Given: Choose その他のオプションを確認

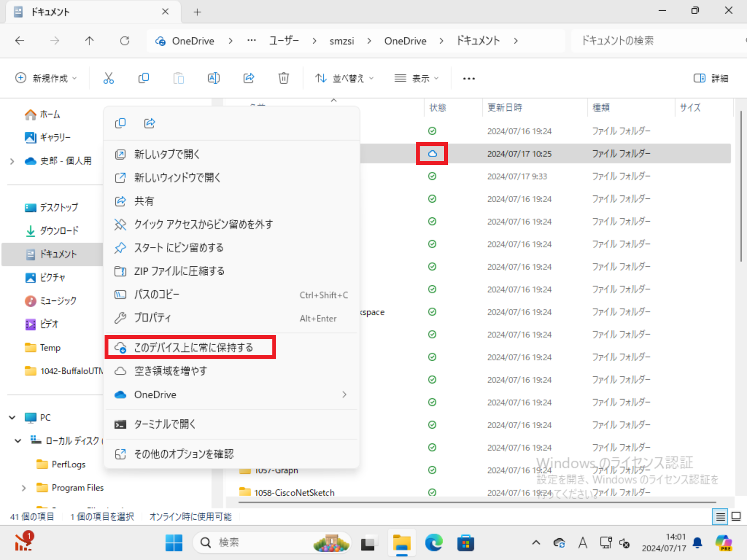Looking at the screenshot, I should click(x=231, y=454).
